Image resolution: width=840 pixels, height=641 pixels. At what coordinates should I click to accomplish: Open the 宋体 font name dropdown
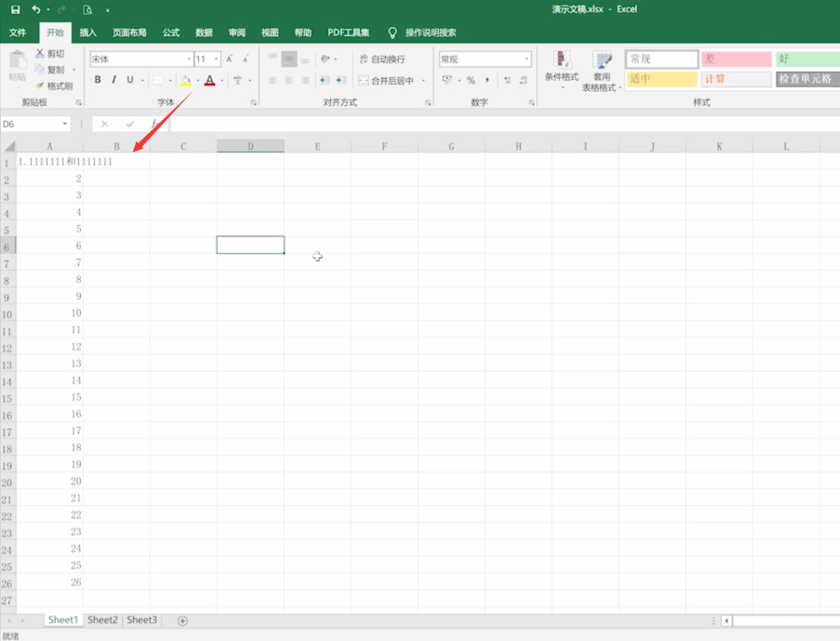189,59
